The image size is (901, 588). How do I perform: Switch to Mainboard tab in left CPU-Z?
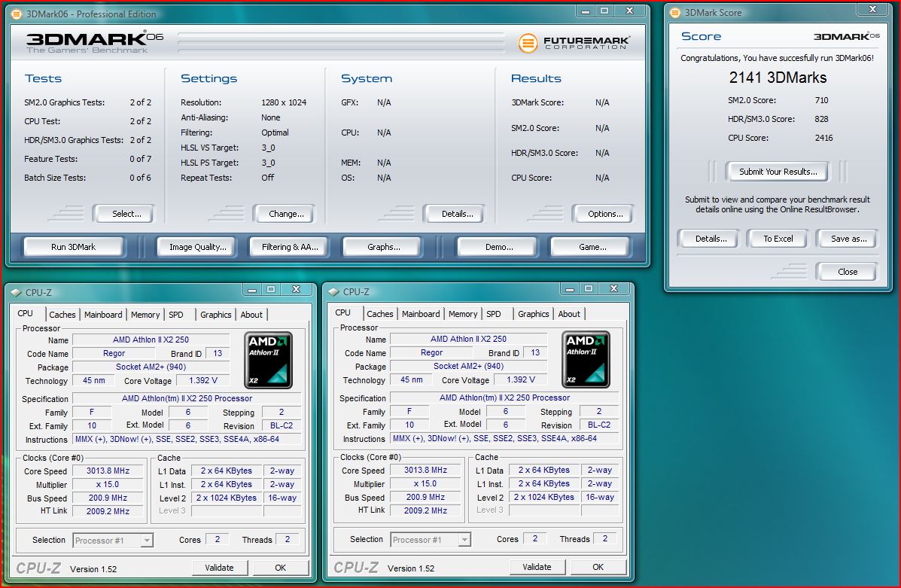click(103, 315)
